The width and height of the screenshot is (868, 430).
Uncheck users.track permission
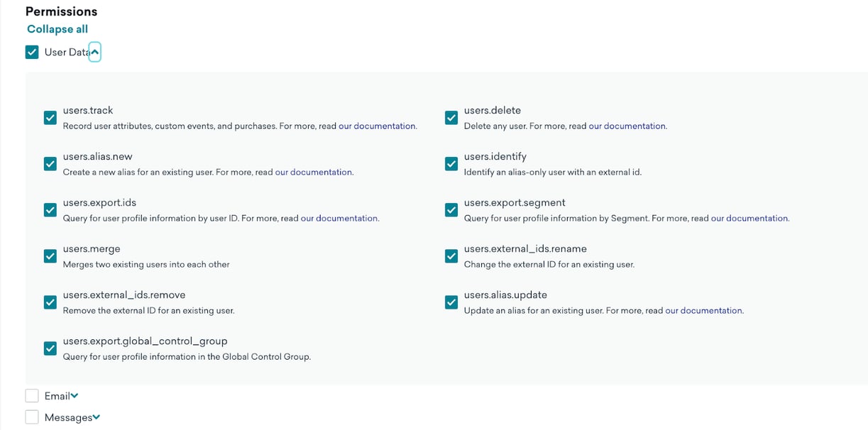click(x=50, y=118)
